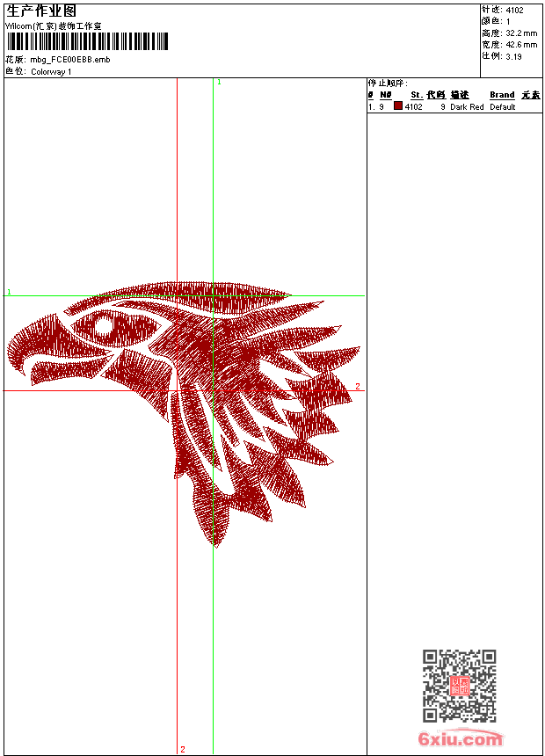Click the green marker 1 at top
Image resolution: width=545 pixels, height=756 pixels.
pos(219,82)
